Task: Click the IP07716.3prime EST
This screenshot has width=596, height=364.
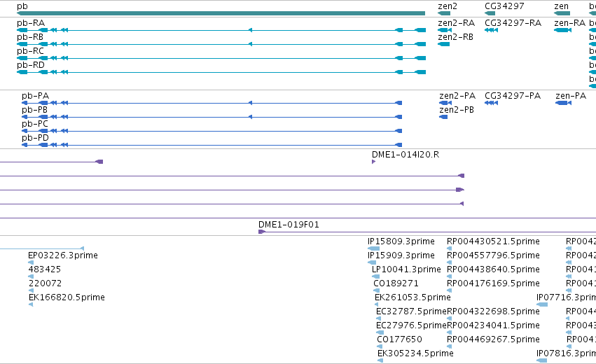Action: [x=542, y=304]
